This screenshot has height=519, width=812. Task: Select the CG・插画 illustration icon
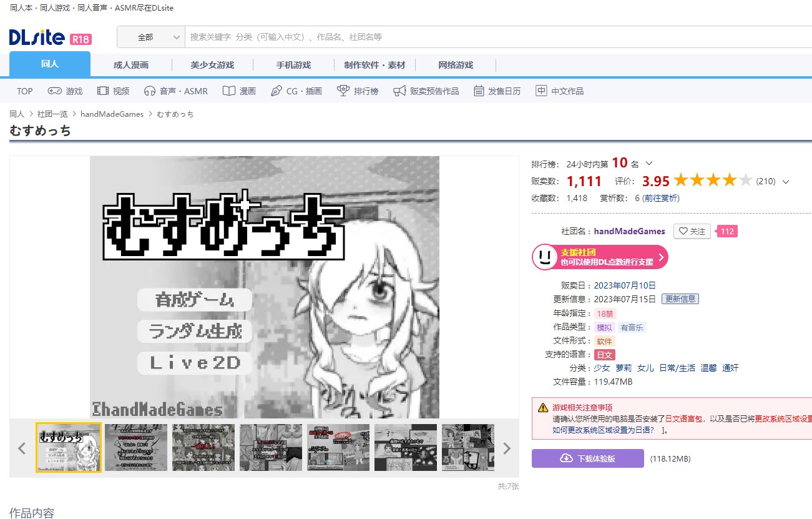[x=276, y=91]
